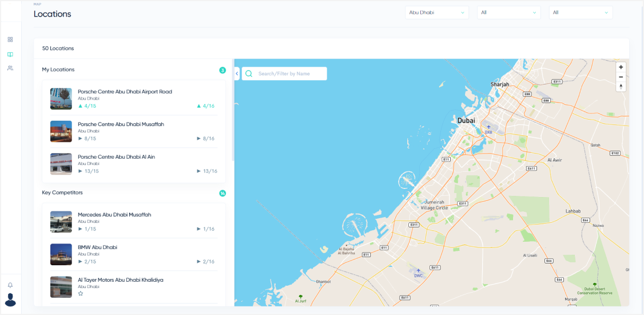Focus the Search/Filter by Name field
644x315 pixels.
coord(284,74)
